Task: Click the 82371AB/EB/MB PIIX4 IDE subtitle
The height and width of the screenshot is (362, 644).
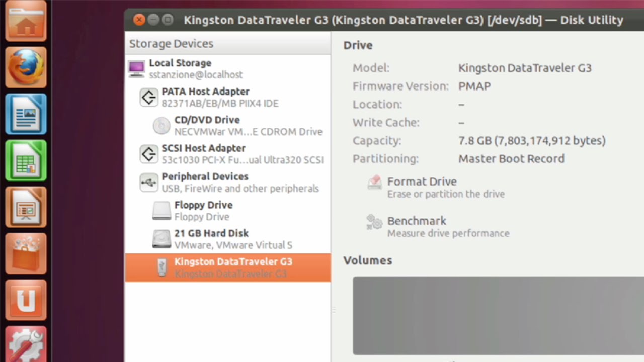Action: click(x=220, y=103)
